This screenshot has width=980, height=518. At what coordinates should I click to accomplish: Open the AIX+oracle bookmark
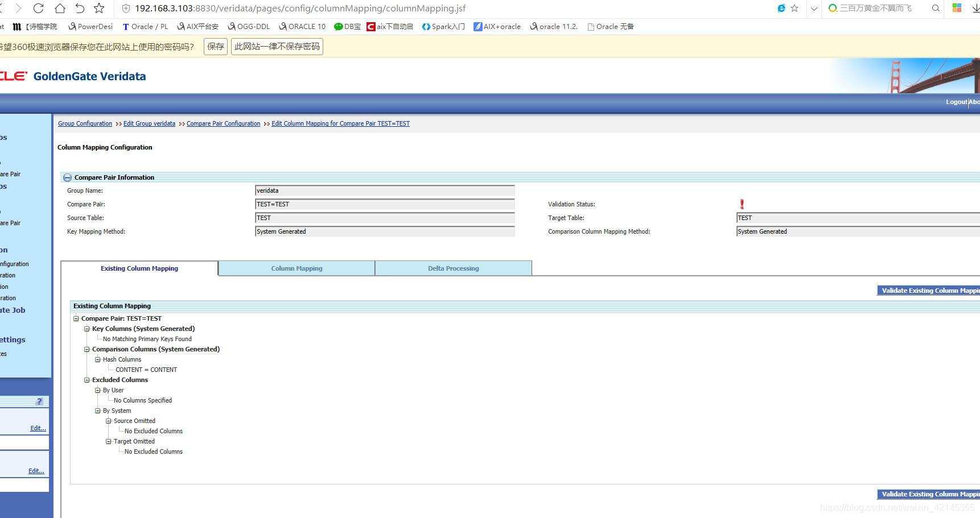tap(497, 26)
